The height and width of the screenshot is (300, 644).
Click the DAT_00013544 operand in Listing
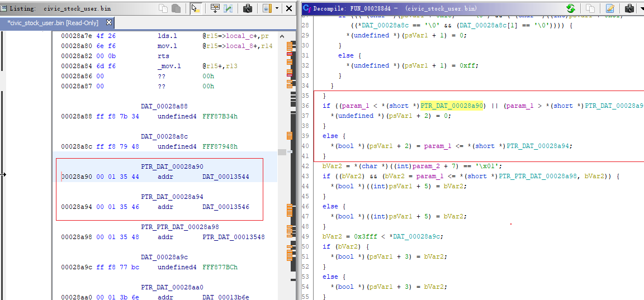pos(225,177)
